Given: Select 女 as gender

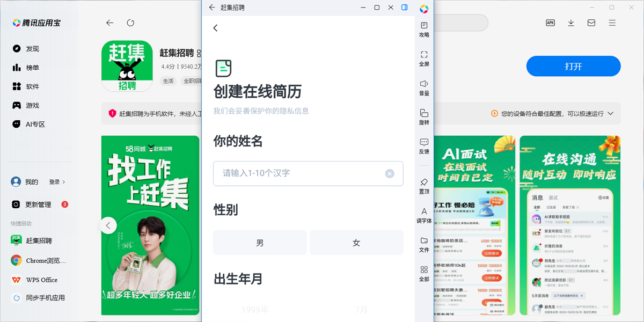Looking at the screenshot, I should pyautogui.click(x=356, y=243).
